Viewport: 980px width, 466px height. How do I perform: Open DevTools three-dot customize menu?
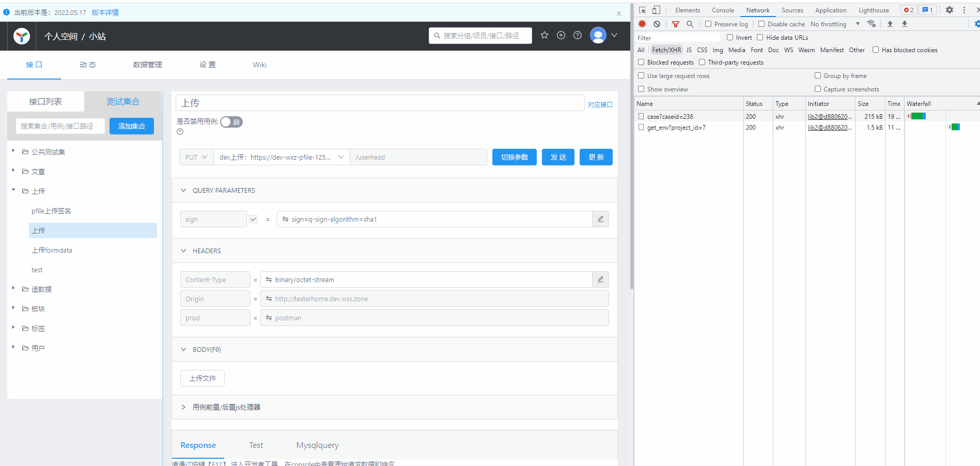click(x=964, y=10)
